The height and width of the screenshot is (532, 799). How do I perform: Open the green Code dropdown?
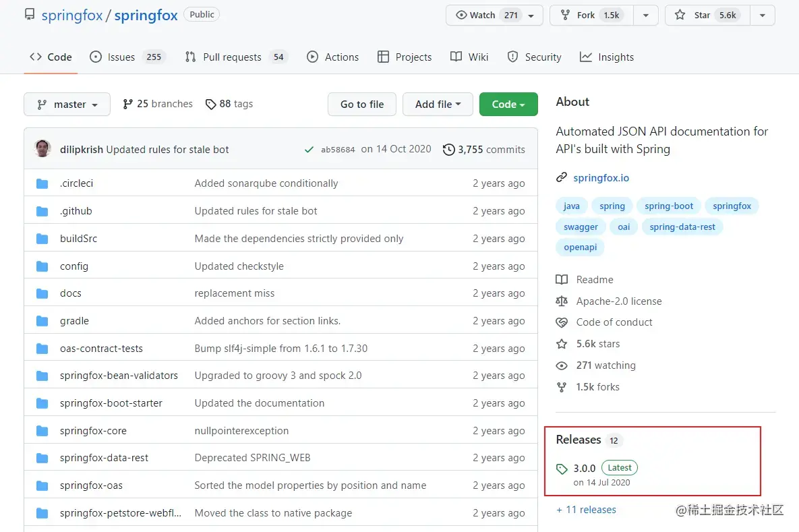click(x=508, y=105)
